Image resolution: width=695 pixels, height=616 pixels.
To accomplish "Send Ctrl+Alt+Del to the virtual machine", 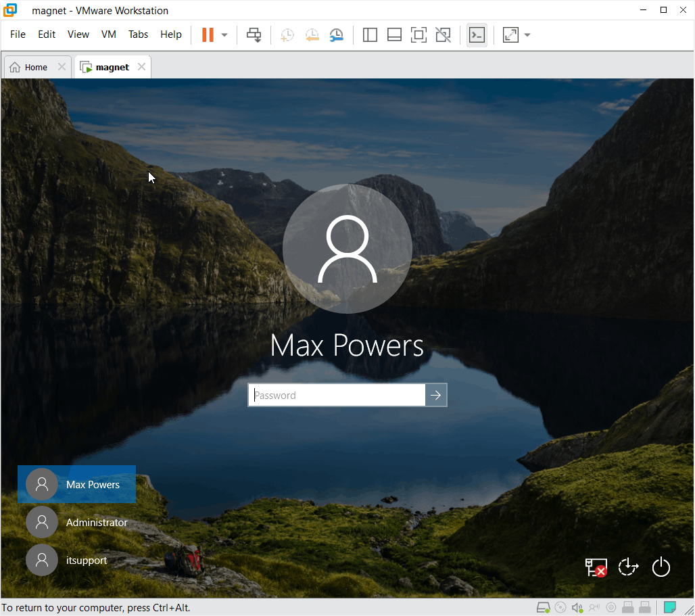I will [254, 34].
